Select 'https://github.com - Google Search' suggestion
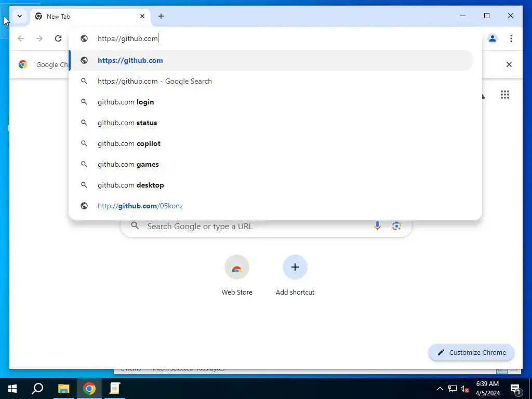Viewport: 532px width, 399px height. (x=271, y=81)
